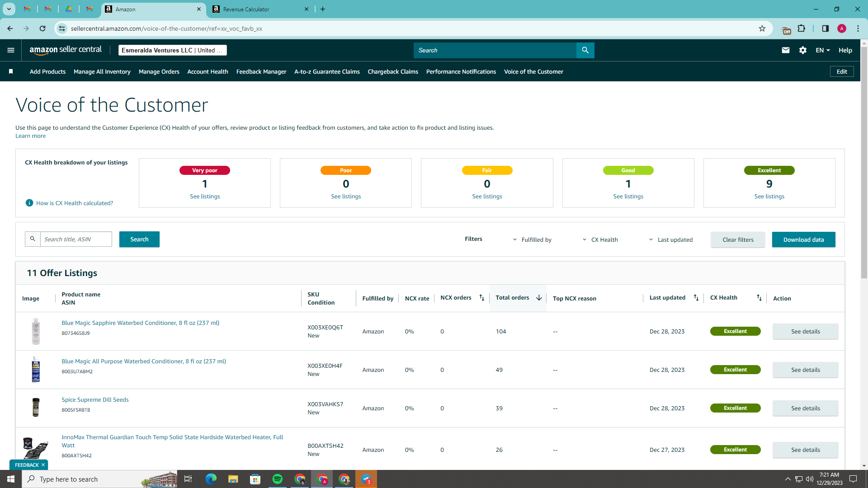Screen dimensions: 868x488
Task: Click How is CX Health calculated link
Action: pyautogui.click(x=75, y=203)
